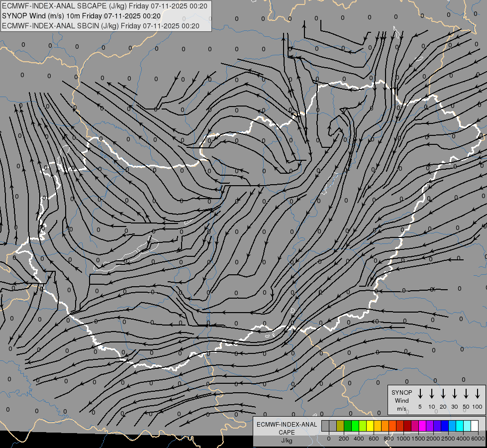
Task: Pick the orange swatch left of the 800 tick
Action: pos(385,426)
